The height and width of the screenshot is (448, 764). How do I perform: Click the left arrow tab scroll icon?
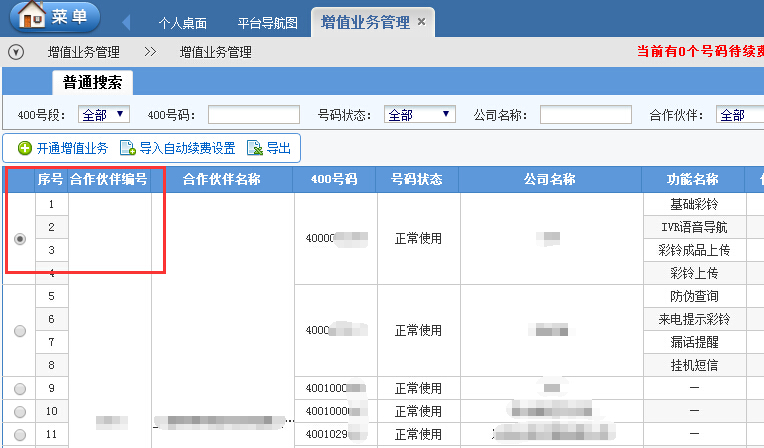click(x=126, y=22)
